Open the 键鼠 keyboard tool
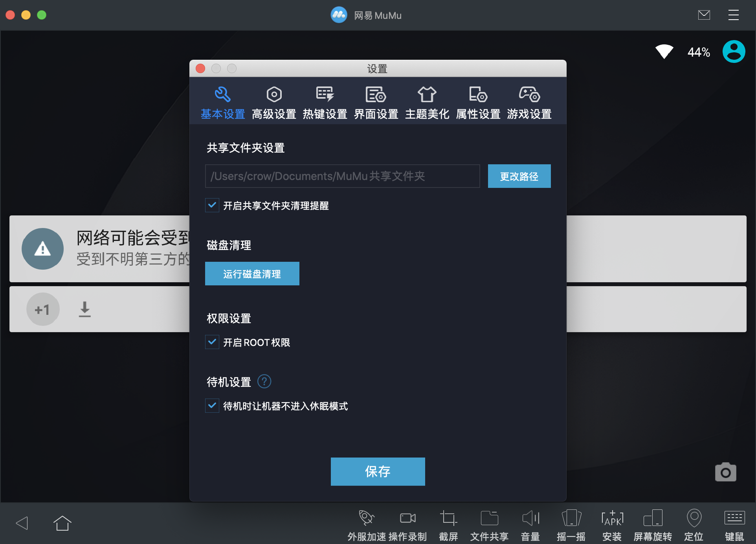 [x=734, y=526]
